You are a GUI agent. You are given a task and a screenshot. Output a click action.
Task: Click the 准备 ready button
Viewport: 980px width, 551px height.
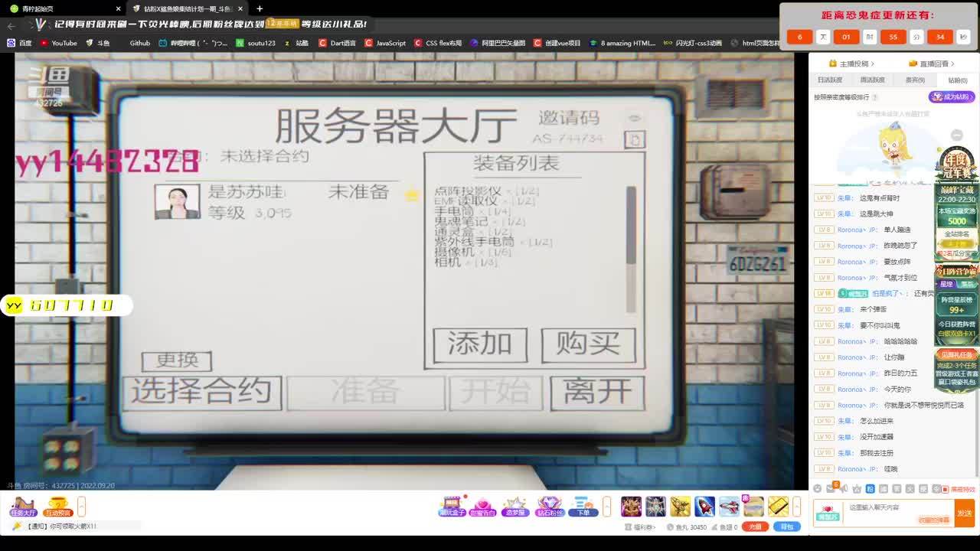point(365,393)
